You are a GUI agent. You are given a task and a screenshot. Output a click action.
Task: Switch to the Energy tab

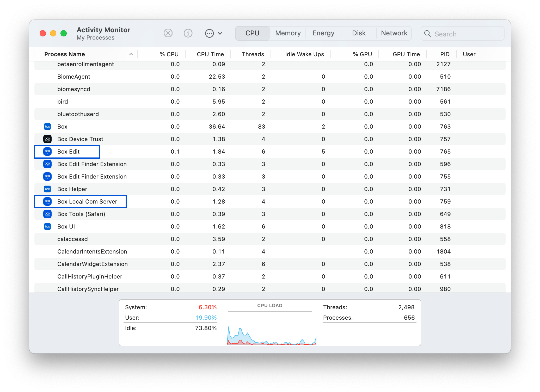point(323,33)
